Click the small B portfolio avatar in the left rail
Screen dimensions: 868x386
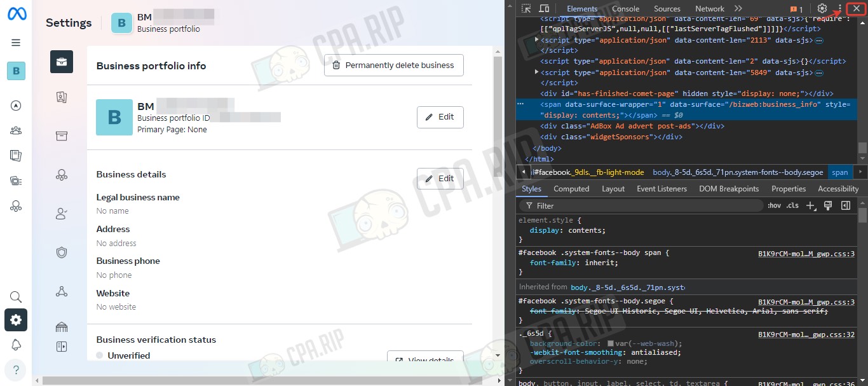(16, 71)
